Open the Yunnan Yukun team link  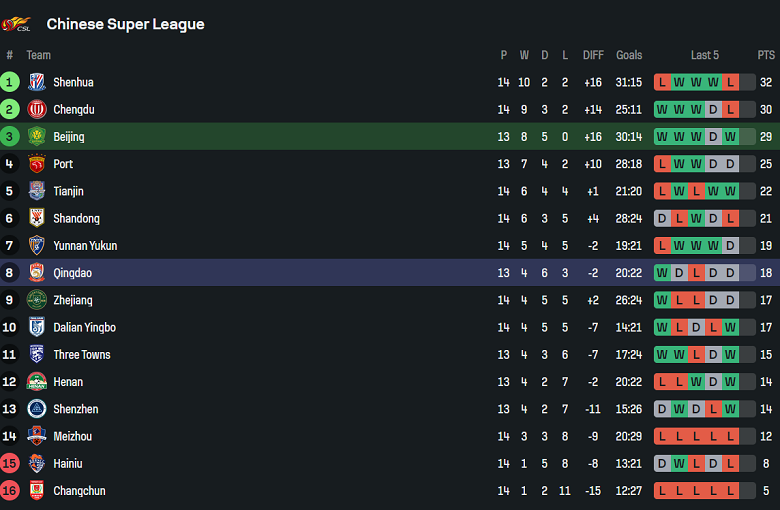tap(85, 246)
